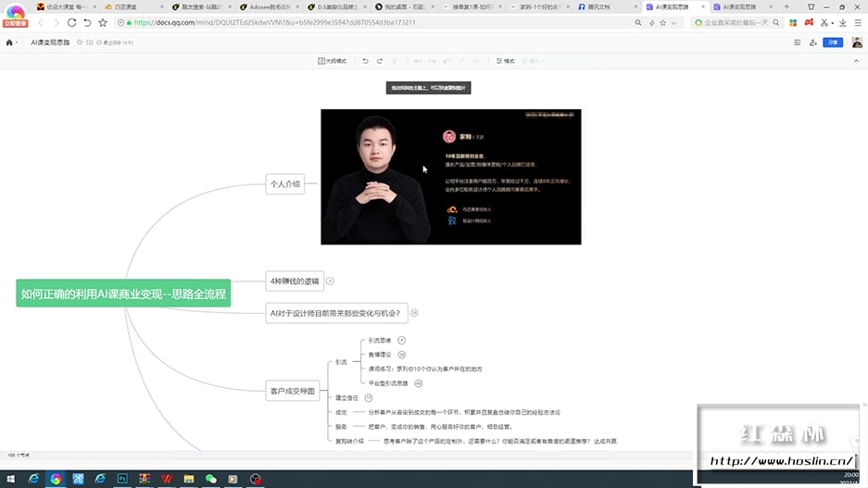Expand the circle count beside 鱼塘理论

click(401, 355)
